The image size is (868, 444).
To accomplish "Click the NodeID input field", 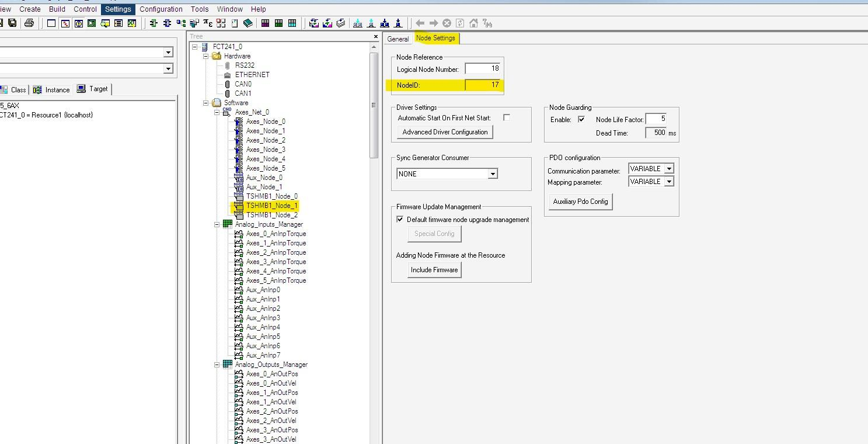I will point(483,85).
